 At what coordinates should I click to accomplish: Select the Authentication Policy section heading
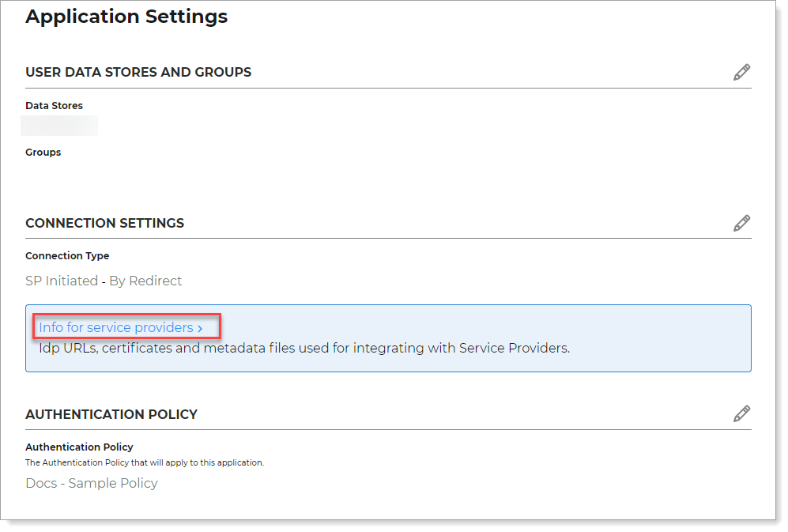111,414
